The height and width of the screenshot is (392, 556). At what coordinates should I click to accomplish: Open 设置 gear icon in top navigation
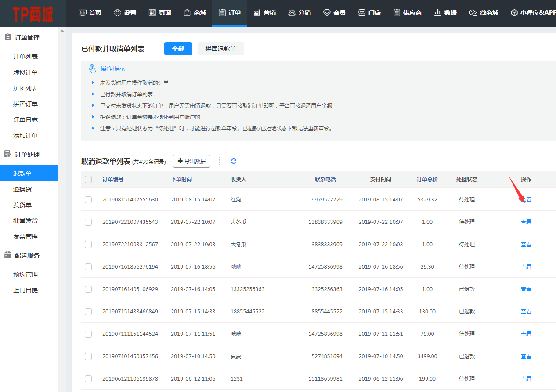117,13
